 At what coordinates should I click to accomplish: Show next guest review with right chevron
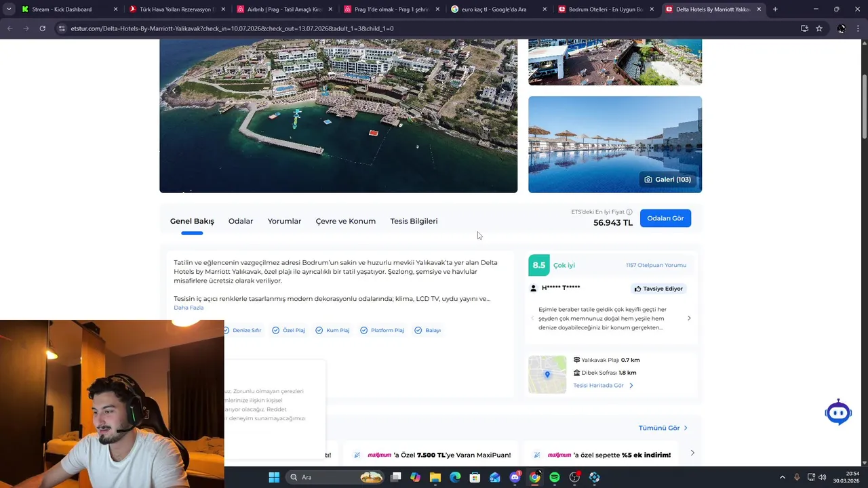[689, 318]
